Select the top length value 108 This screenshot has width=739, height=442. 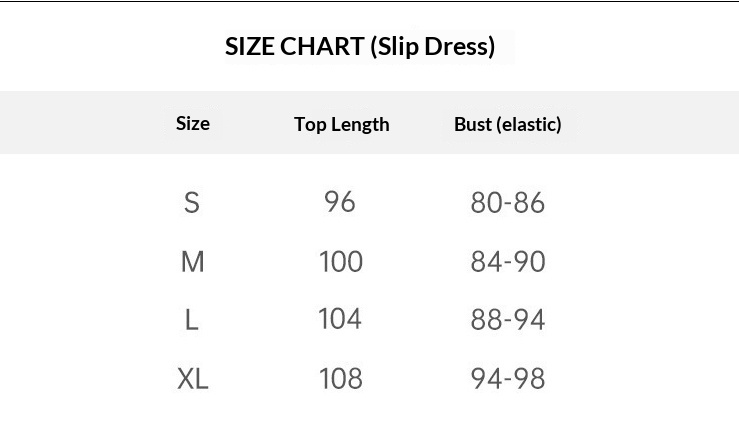coord(340,379)
